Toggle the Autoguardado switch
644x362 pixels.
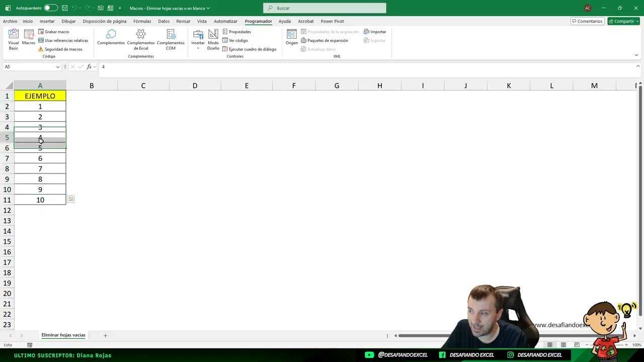click(x=50, y=8)
